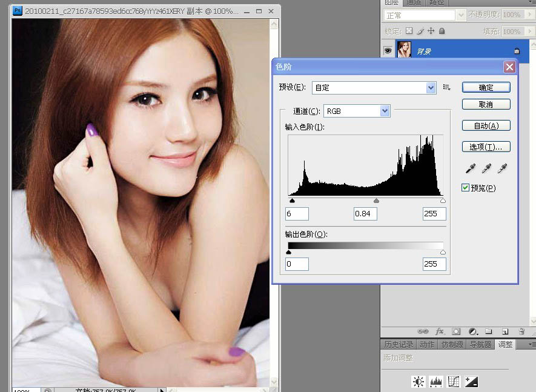Open the layers panel flyout menu
The width and height of the screenshot is (536, 392).
pyautogui.click(x=532, y=2)
